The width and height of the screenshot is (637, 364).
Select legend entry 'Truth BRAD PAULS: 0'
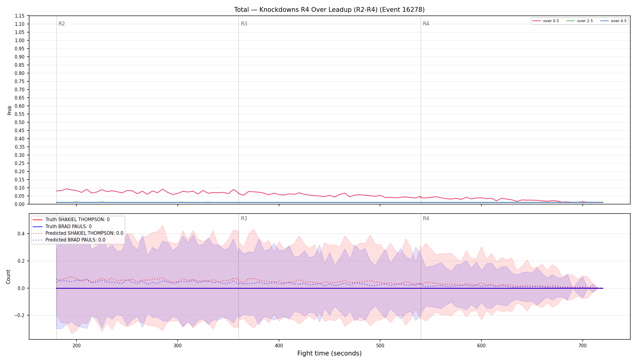coord(62,227)
